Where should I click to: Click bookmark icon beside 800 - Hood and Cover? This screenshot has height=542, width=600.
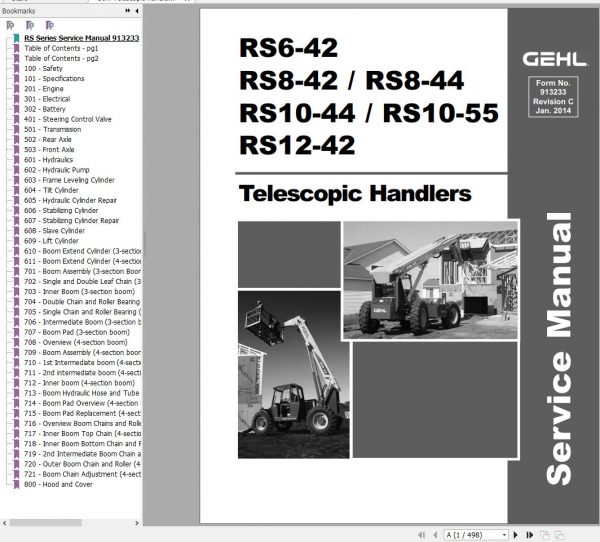coord(16,484)
